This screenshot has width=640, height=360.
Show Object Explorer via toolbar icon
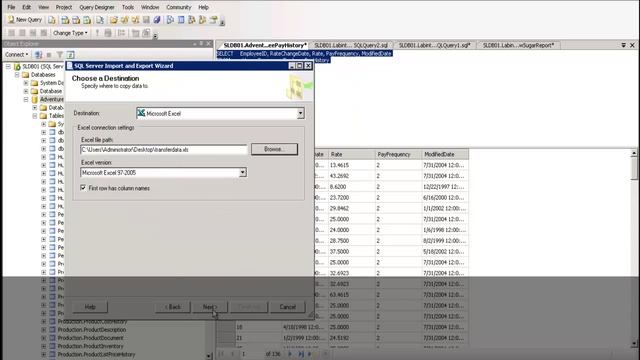[x=191, y=20]
